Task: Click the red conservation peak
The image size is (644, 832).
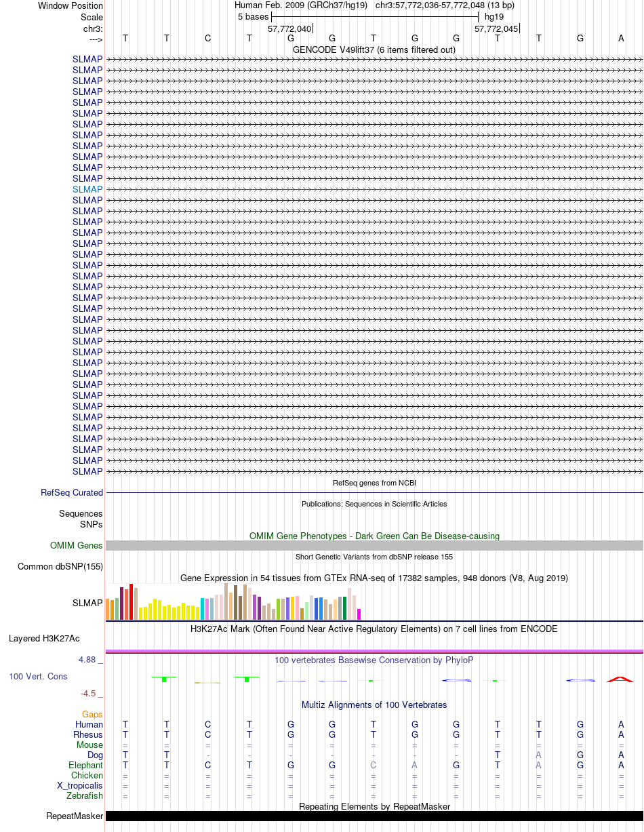Action: [620, 679]
